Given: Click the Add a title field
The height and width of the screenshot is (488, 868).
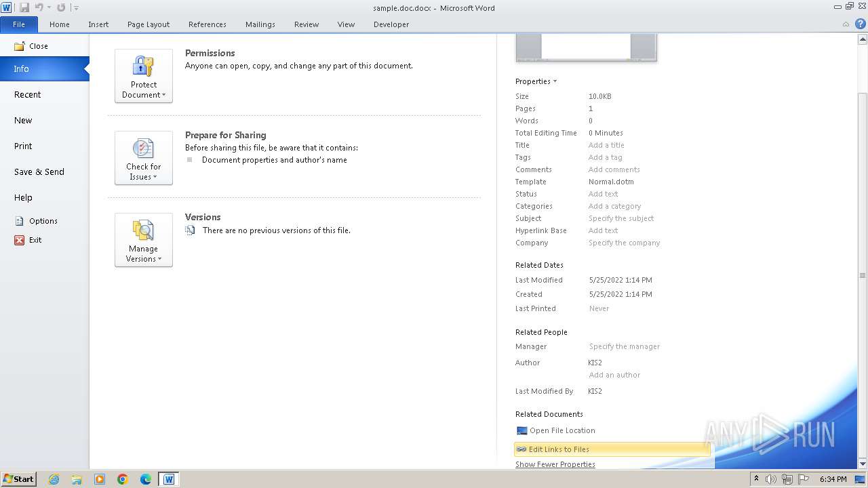Looking at the screenshot, I should pos(606,145).
